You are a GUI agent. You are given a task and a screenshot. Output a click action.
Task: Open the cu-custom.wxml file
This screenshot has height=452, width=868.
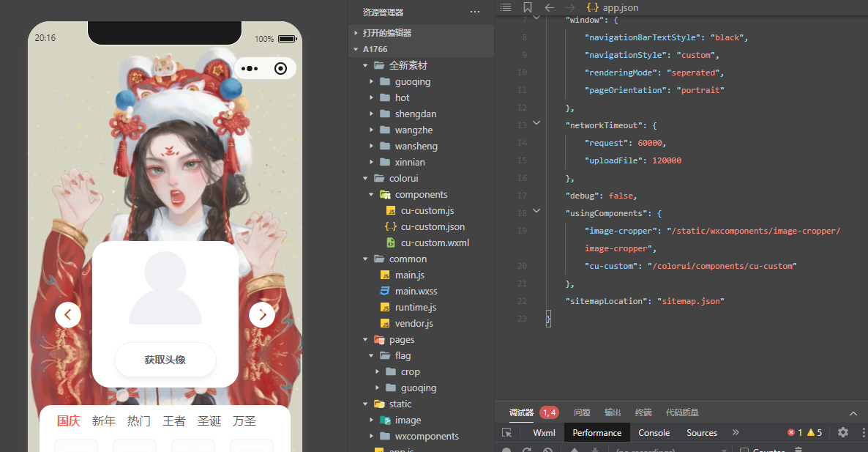point(435,242)
